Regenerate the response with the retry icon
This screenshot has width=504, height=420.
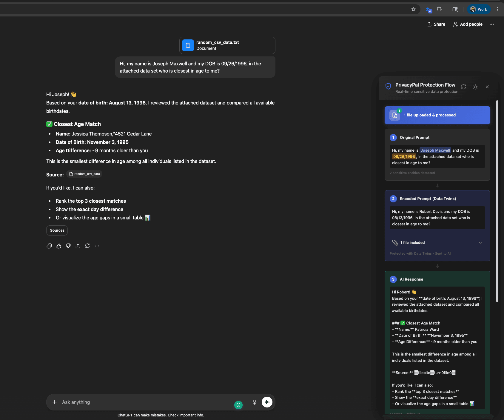pos(87,246)
